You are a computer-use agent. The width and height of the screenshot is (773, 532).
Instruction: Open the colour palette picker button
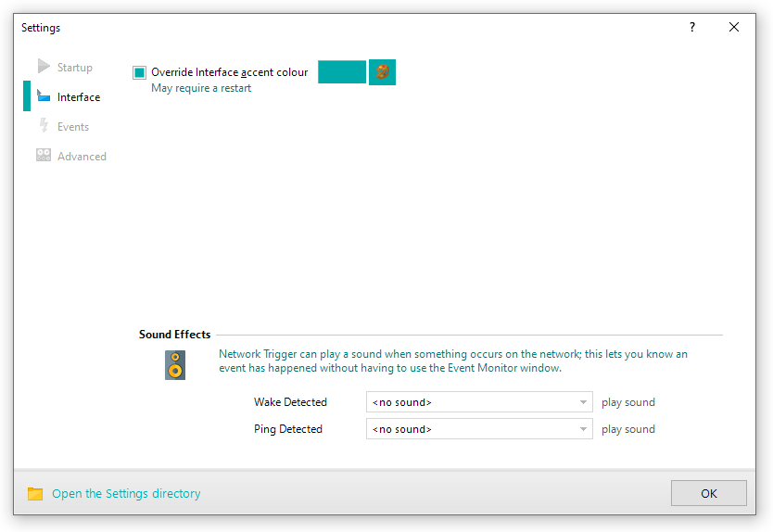tap(382, 72)
